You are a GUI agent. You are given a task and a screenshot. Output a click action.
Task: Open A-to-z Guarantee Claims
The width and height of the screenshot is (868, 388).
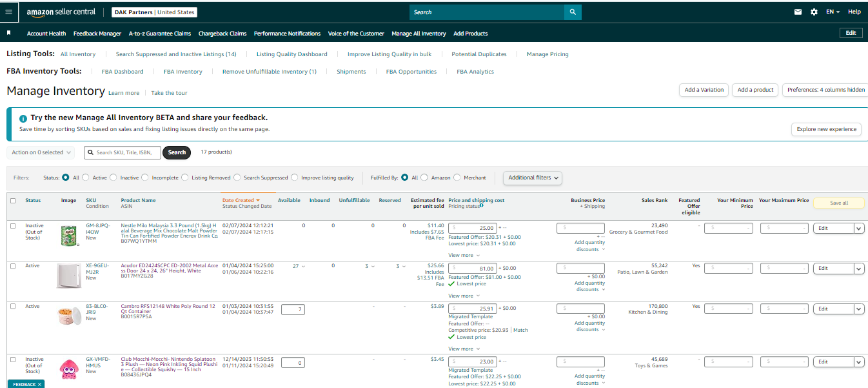(160, 34)
